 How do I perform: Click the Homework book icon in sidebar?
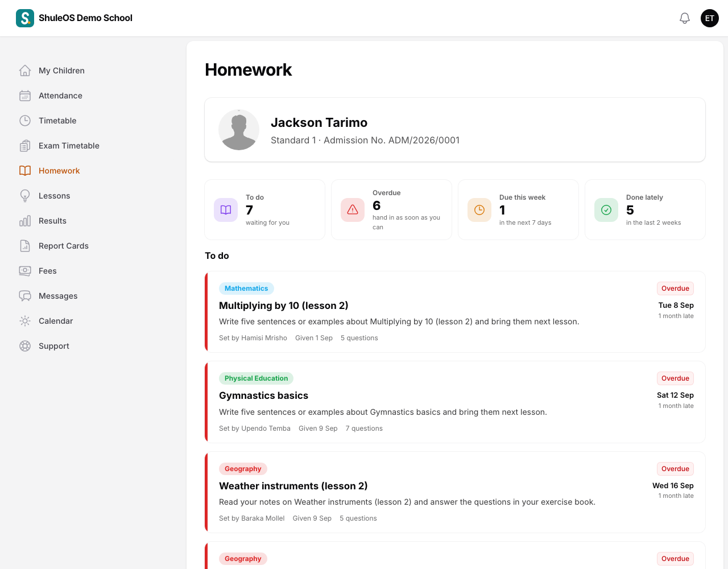pos(25,171)
